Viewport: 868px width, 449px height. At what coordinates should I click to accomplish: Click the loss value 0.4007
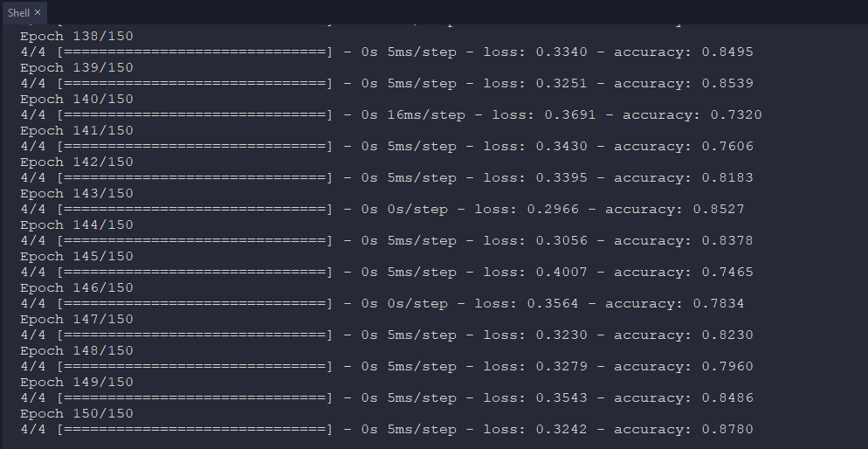coord(561,273)
